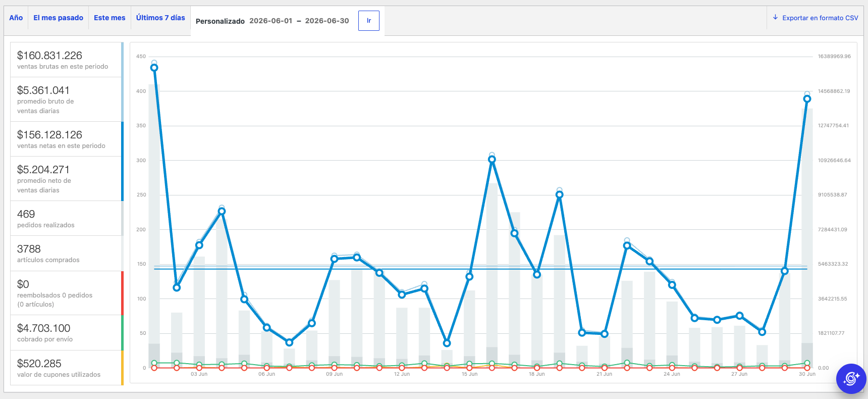Highlight the valor de cupones utilizados legend
Viewport: 868px width, 399px height.
tap(67, 368)
